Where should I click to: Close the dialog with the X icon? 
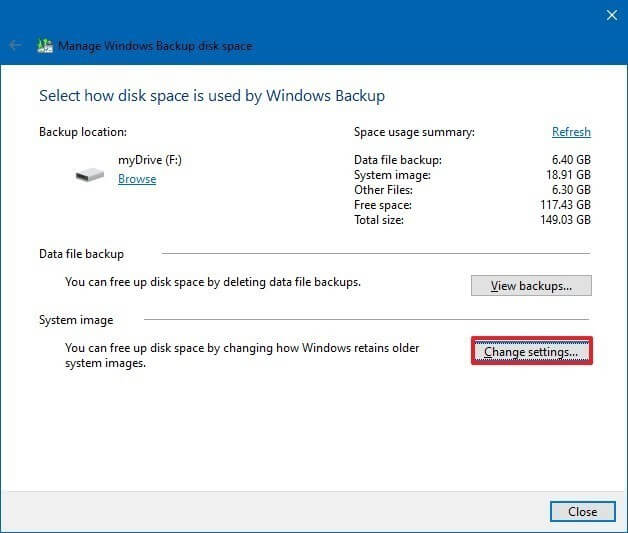(612, 15)
